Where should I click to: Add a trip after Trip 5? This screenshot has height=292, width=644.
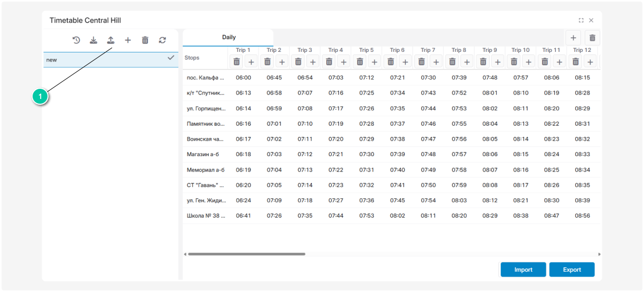[x=374, y=62]
